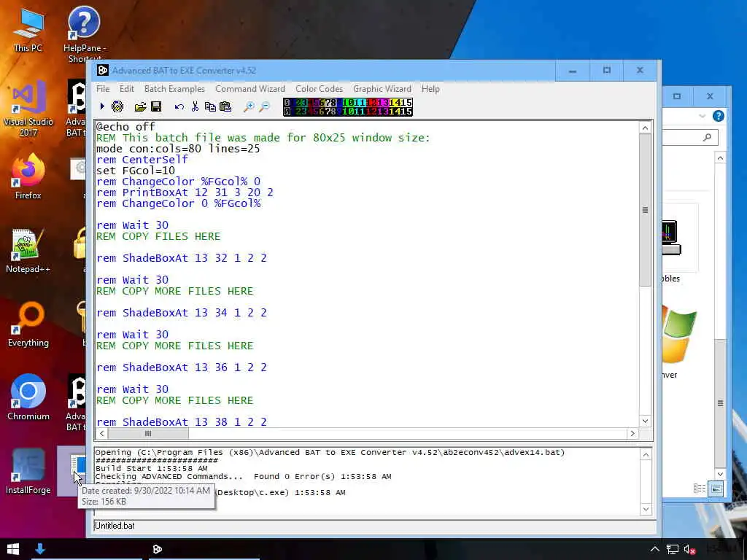Click the muted volume tray icon
The height and width of the screenshot is (560, 747).
[x=689, y=550]
